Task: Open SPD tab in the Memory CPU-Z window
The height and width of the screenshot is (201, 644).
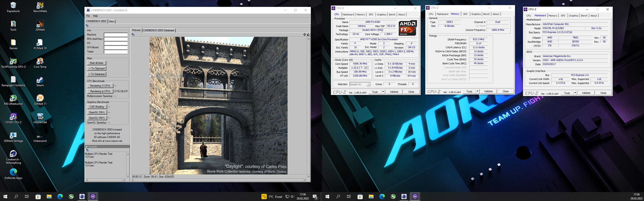Action: pos(465,14)
